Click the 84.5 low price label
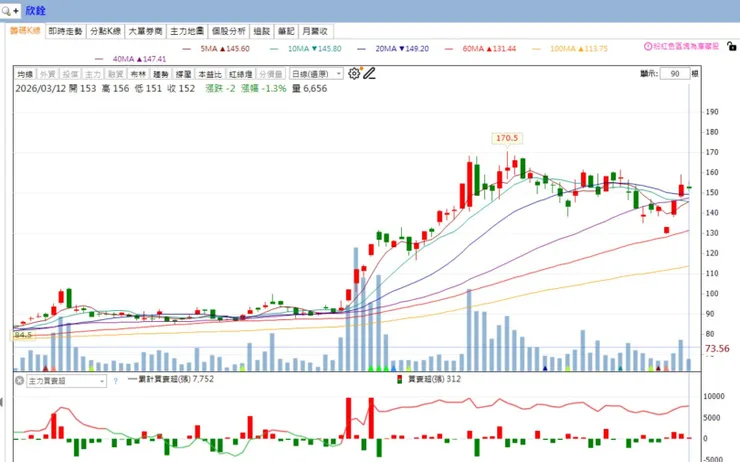This screenshot has height=462, width=740. (x=23, y=335)
